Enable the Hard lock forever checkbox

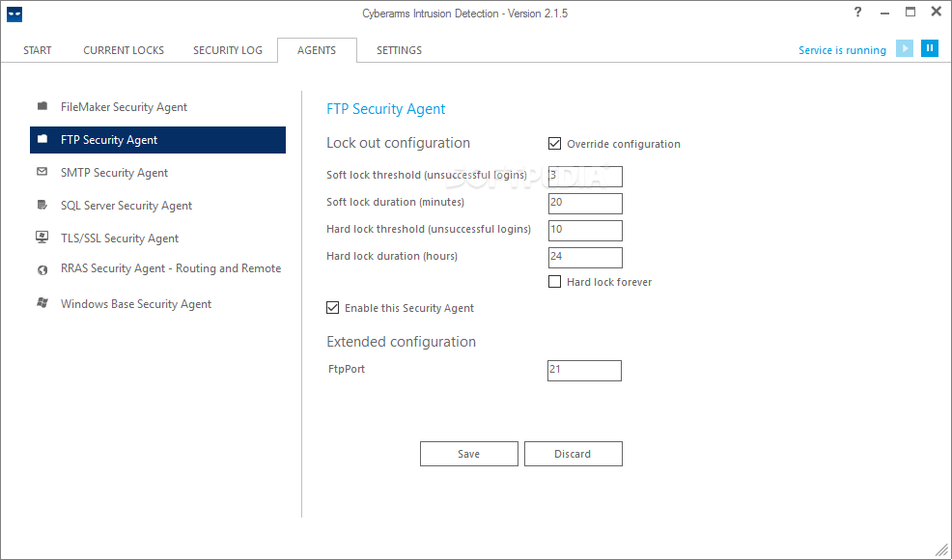(554, 281)
